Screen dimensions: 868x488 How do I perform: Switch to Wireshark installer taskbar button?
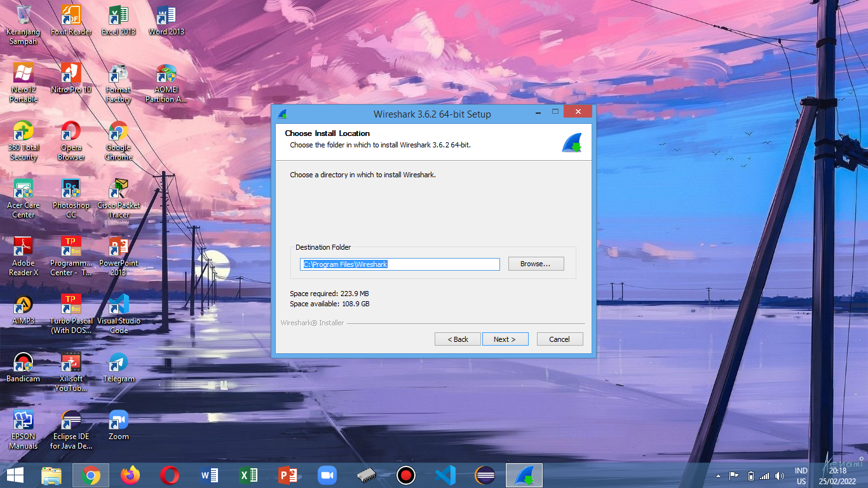tap(524, 475)
